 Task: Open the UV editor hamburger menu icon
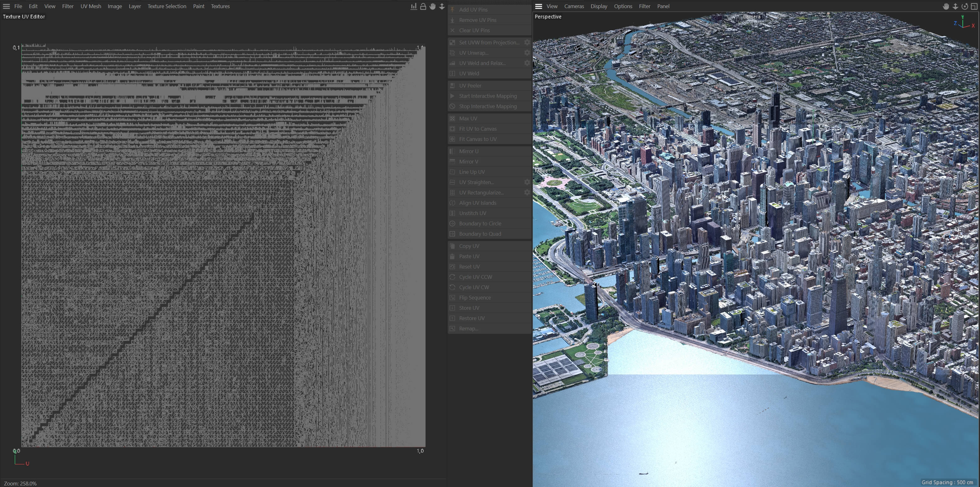click(x=7, y=7)
